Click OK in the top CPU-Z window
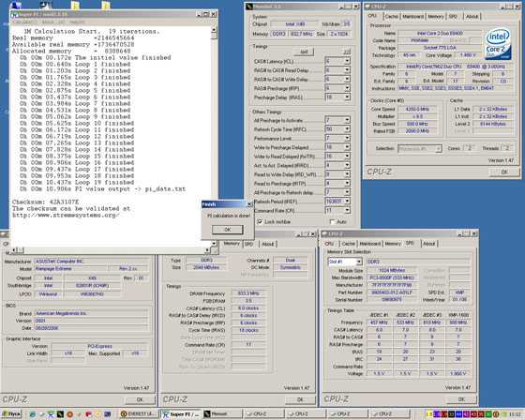 pyautogui.click(x=504, y=172)
